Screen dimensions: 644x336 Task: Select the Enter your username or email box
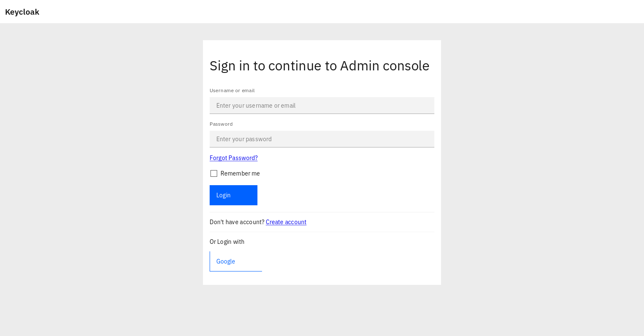tap(322, 106)
